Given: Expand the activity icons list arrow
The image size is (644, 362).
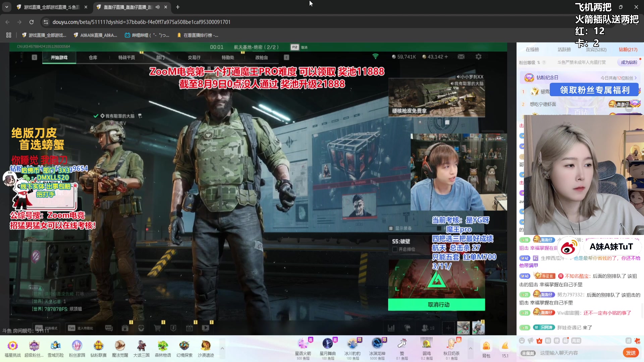Looking at the screenshot, I should [x=222, y=349].
